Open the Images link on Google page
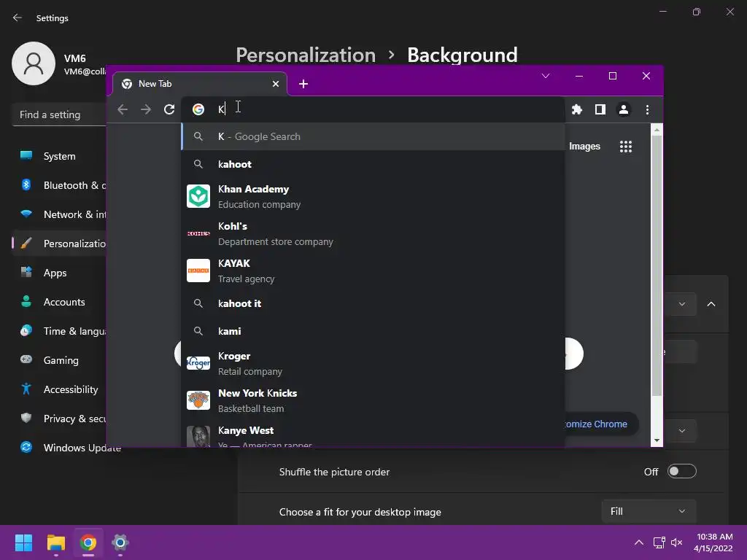This screenshot has width=747, height=560. point(584,146)
